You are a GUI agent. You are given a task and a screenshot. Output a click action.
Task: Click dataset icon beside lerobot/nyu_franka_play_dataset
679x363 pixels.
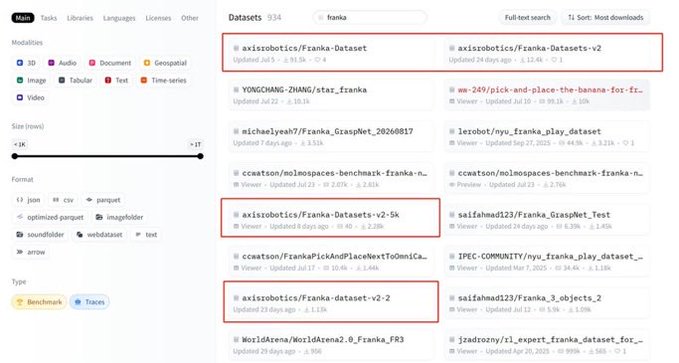click(452, 131)
